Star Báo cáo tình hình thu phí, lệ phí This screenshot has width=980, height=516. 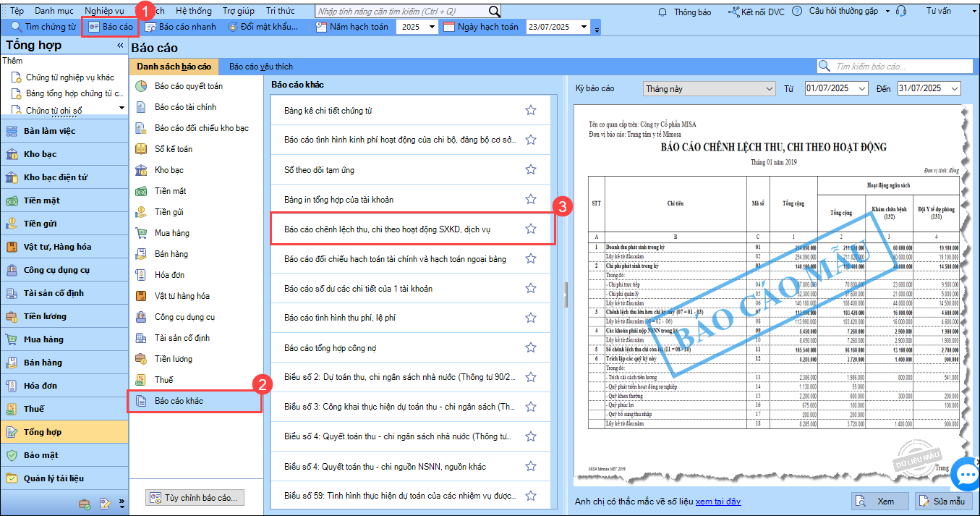pos(531,318)
